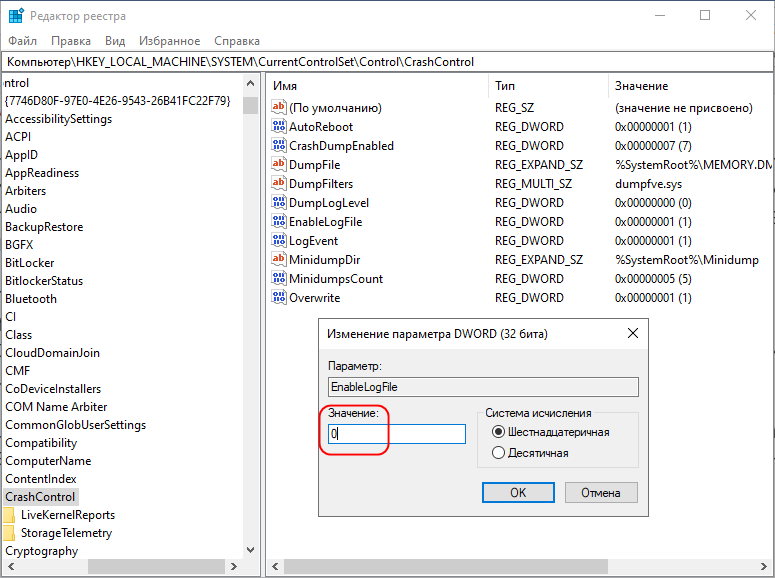Screen dimensions: 775x578
Task: Click the 0x00000007 (7) data cell
Action: point(653,145)
